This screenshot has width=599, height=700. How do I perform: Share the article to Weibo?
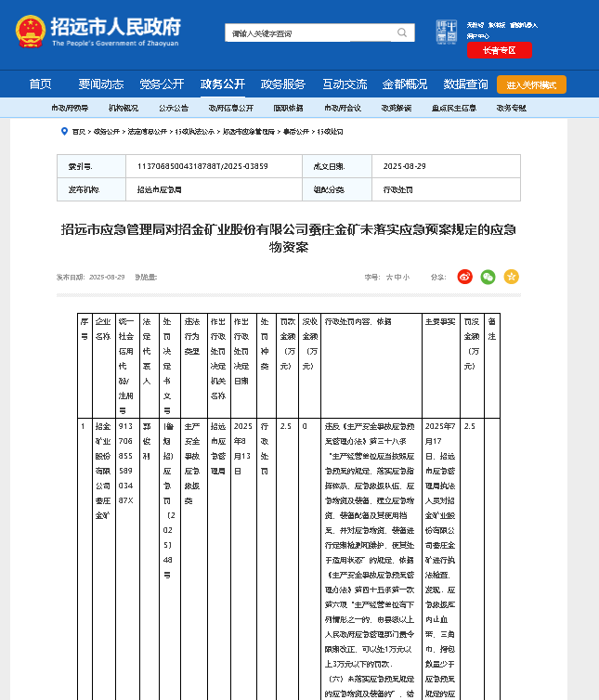[x=464, y=277]
